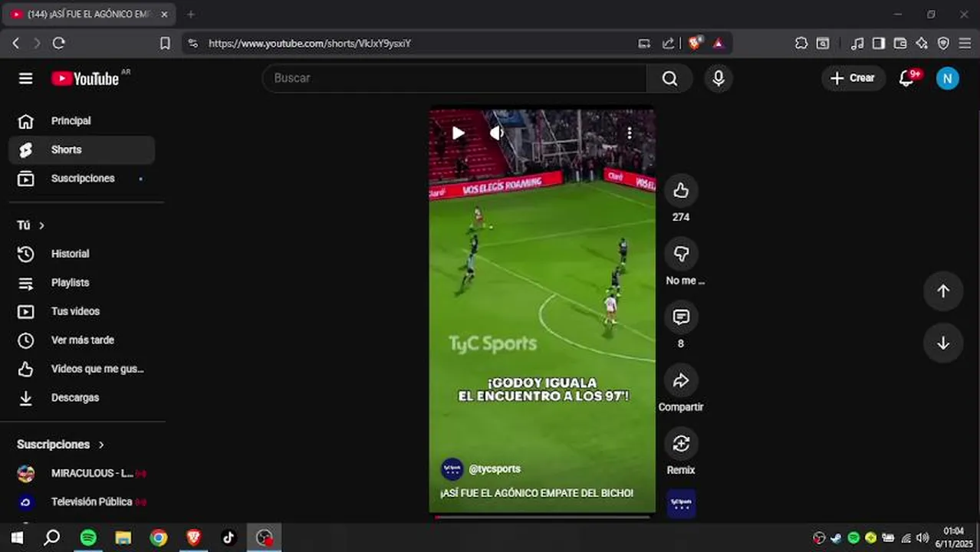Viewport: 980px width, 552px height.
Task: Open the TyC Sports sound thumbnail
Action: tap(681, 504)
